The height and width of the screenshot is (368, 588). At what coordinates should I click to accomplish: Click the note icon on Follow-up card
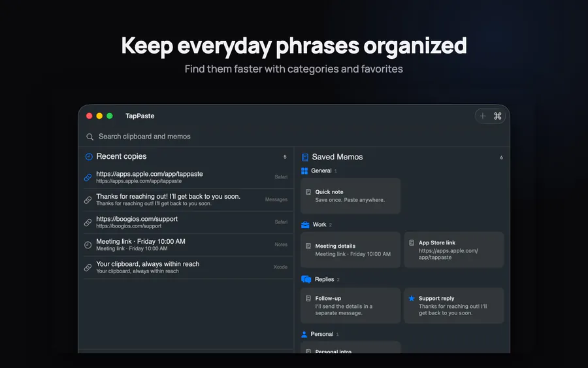pos(308,298)
